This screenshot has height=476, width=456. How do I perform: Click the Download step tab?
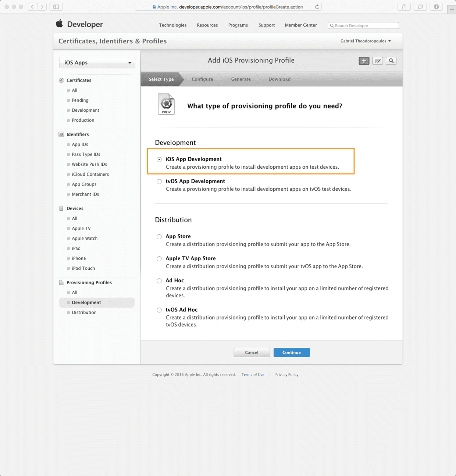[279, 79]
